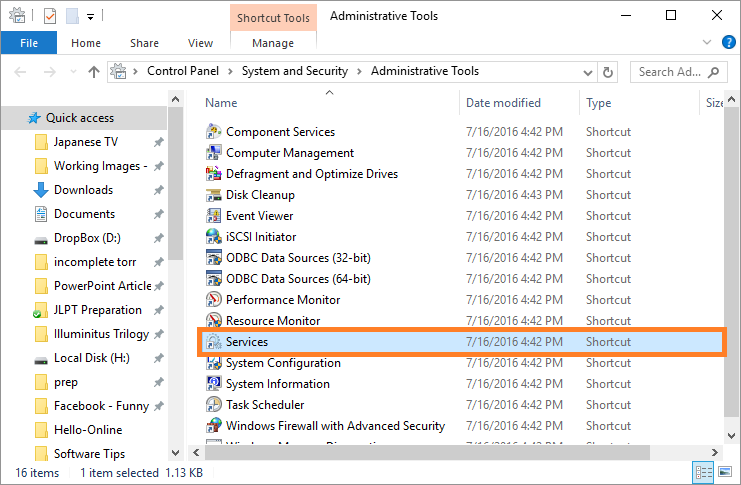Select the Software Tips folder
The width and height of the screenshot is (741, 485).
point(89,454)
